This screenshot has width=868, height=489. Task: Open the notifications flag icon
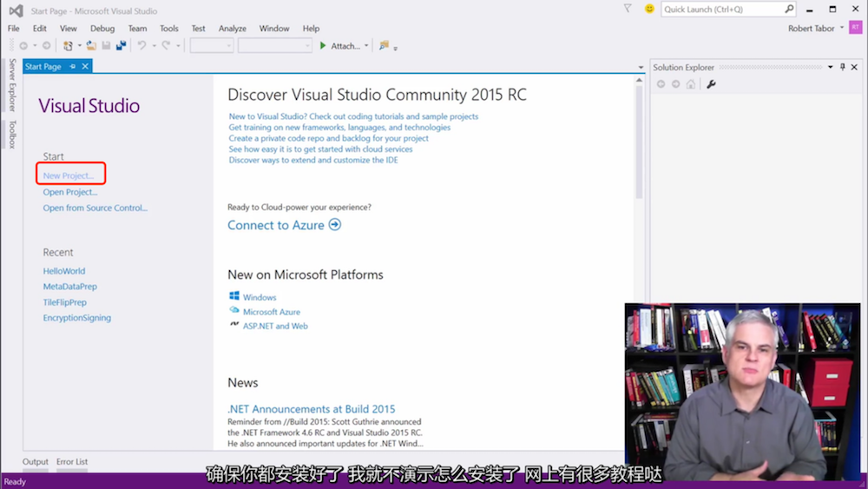click(x=628, y=9)
